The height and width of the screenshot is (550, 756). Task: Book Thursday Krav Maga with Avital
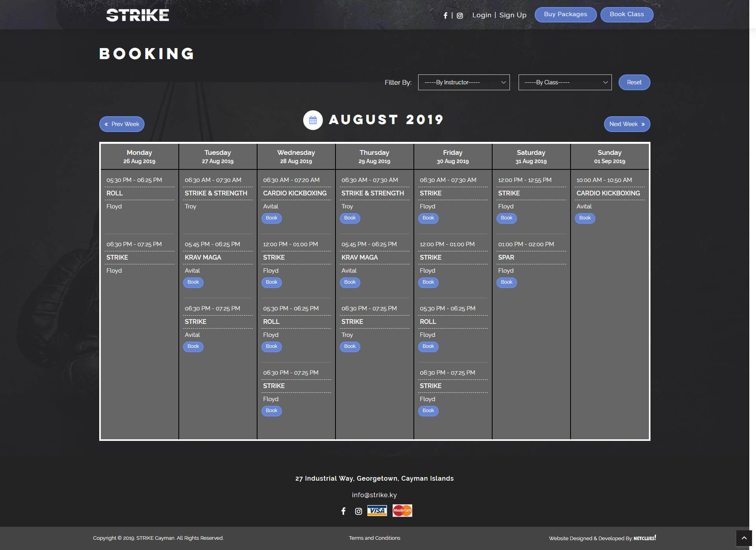(x=350, y=282)
